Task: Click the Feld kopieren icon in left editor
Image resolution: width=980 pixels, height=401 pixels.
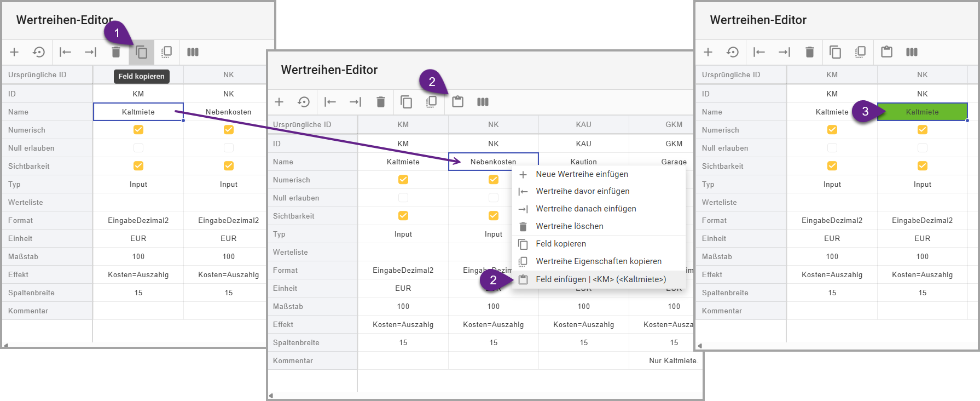Action: 141,52
